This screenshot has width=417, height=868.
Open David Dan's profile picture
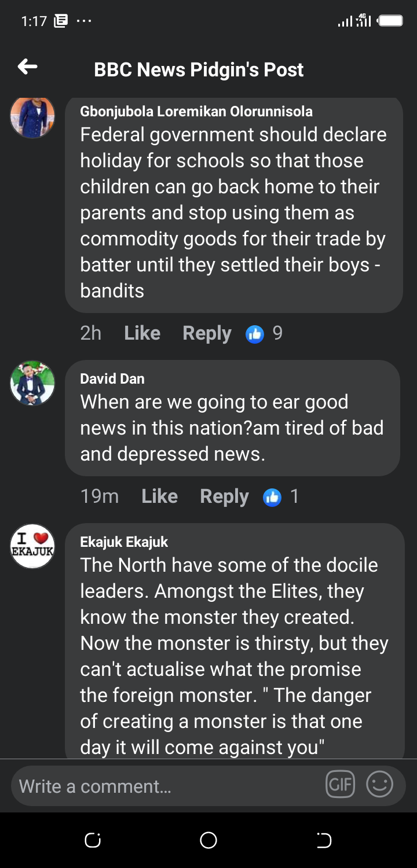pyautogui.click(x=33, y=383)
